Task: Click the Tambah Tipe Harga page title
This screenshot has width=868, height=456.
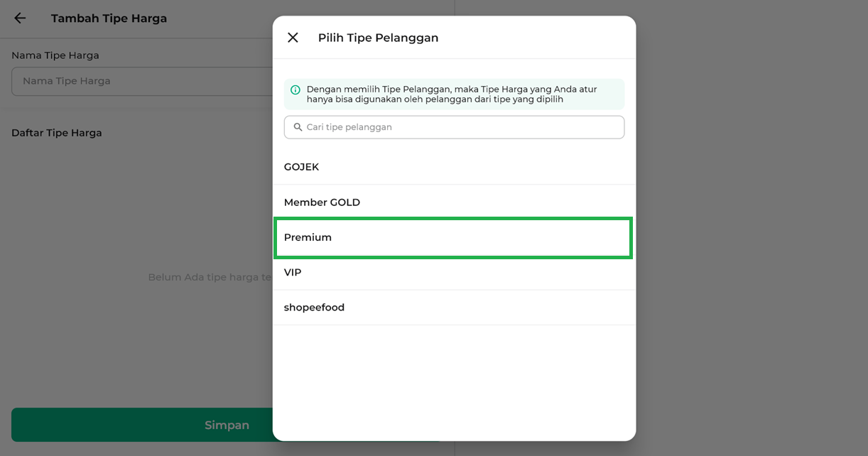Action: pyautogui.click(x=109, y=18)
